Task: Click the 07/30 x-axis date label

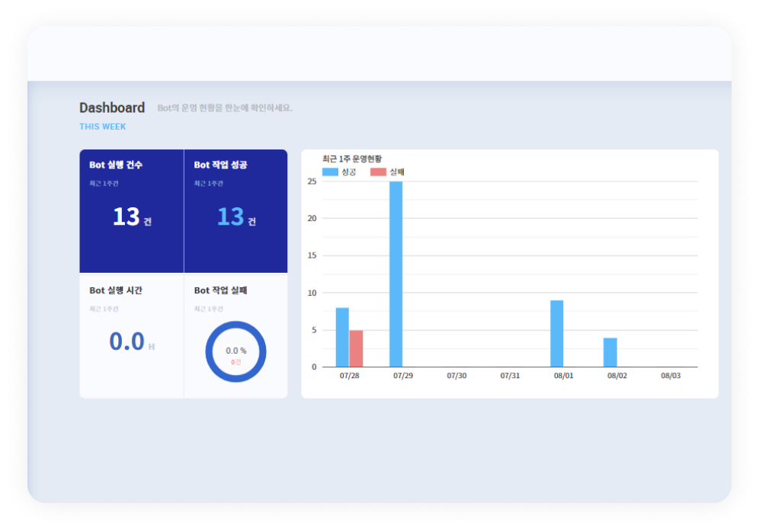Action: [456, 376]
